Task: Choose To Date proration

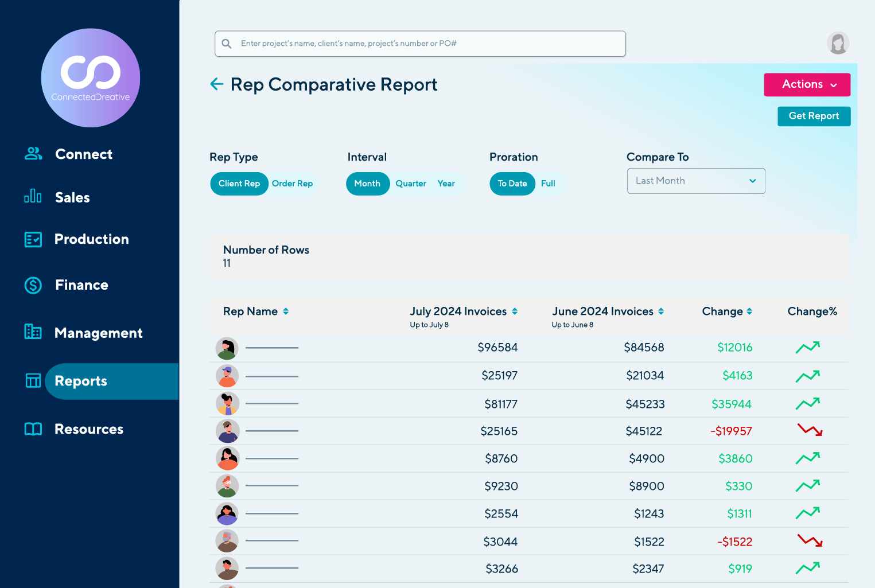Action: (512, 184)
